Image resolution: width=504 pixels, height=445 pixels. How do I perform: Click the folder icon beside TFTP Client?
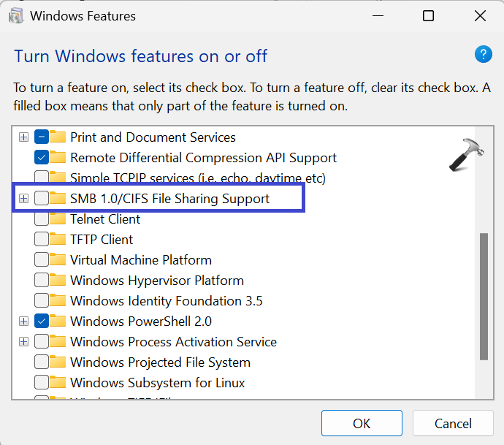[x=58, y=240]
